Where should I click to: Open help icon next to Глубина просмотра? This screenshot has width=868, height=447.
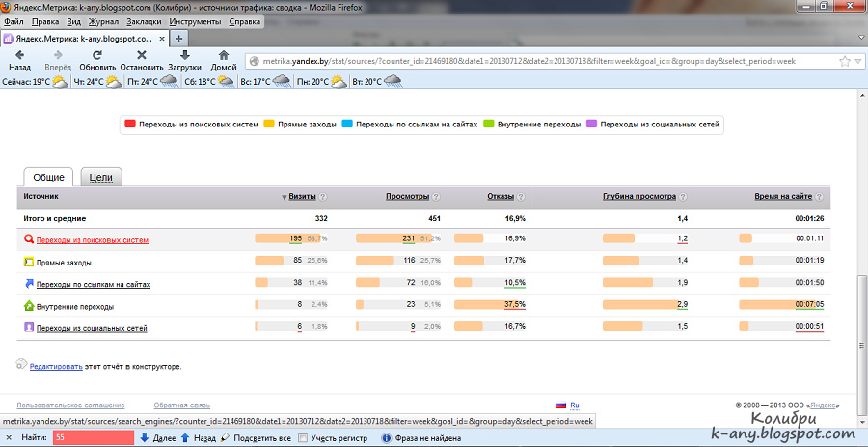[x=683, y=197]
